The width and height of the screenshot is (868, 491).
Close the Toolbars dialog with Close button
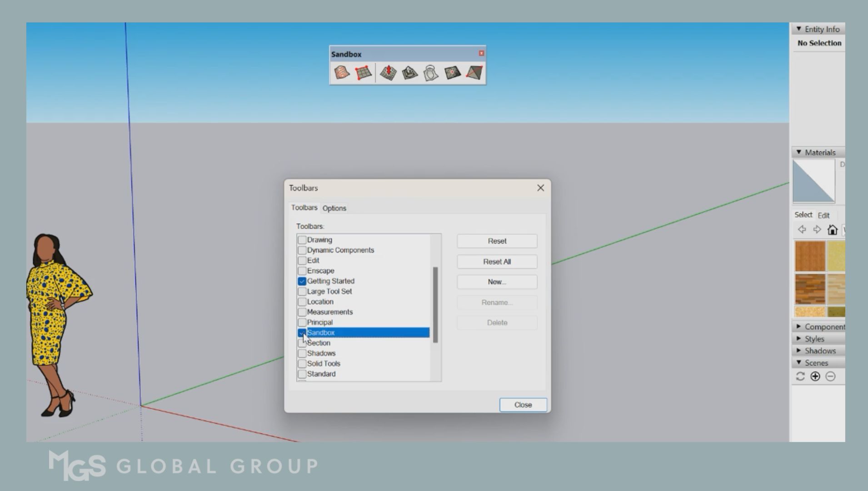(x=523, y=404)
